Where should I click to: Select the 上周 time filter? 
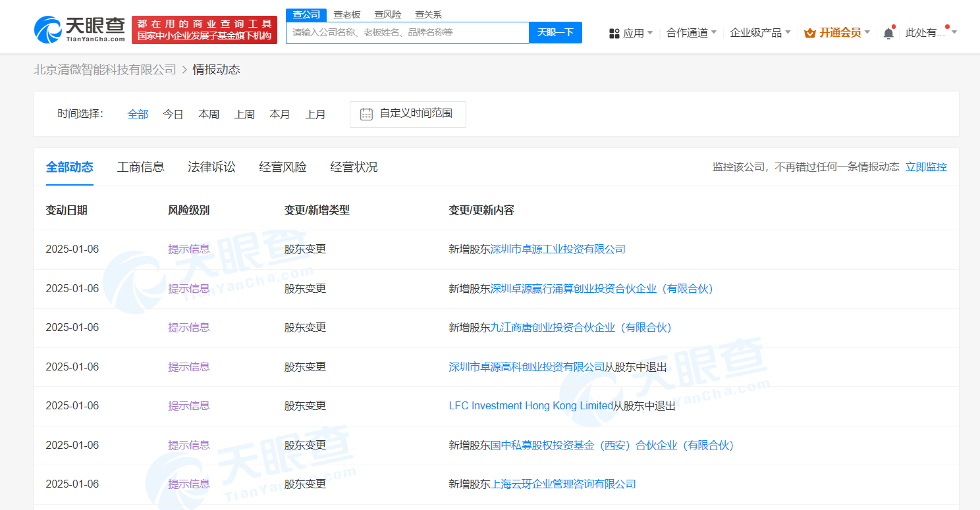tap(244, 114)
